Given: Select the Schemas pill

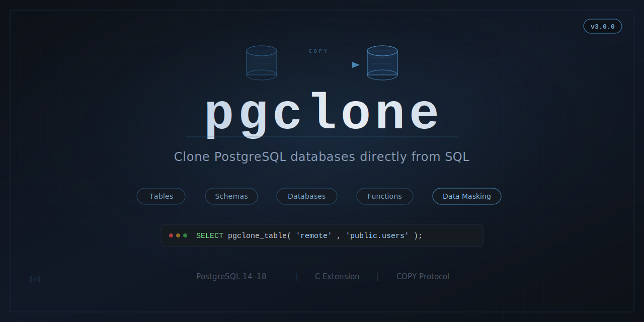Looking at the screenshot, I should pyautogui.click(x=231, y=196).
